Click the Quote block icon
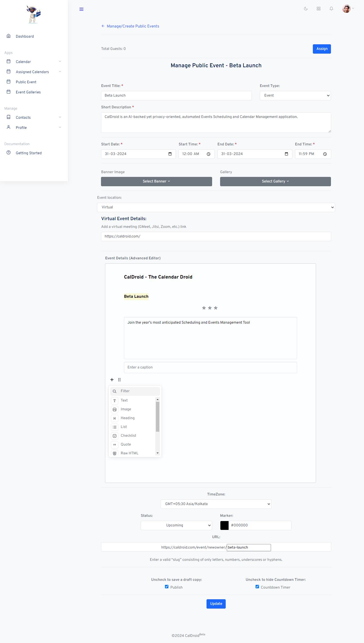Viewport: 364px width, 643px height. click(115, 445)
